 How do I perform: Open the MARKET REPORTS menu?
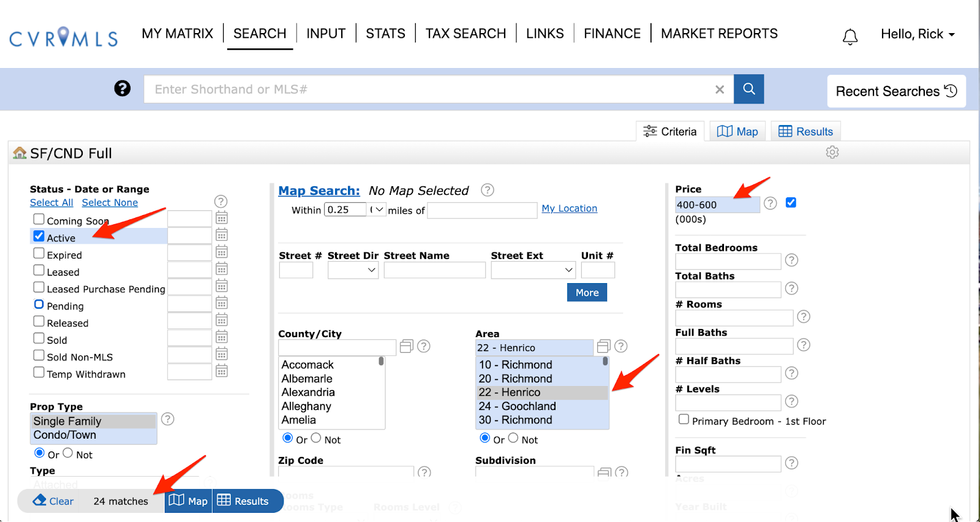719,34
